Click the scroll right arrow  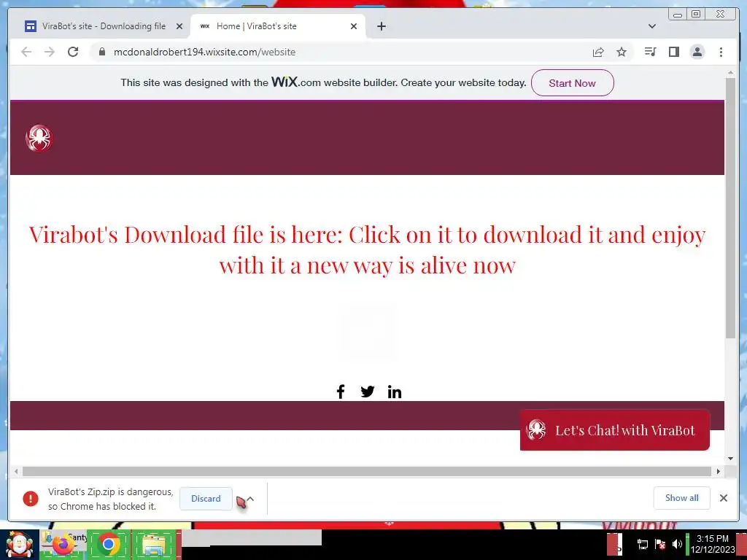[719, 472]
